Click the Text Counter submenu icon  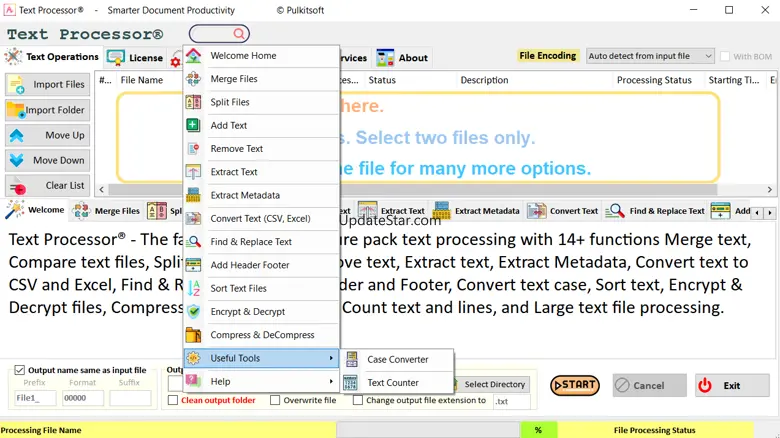pyautogui.click(x=351, y=383)
